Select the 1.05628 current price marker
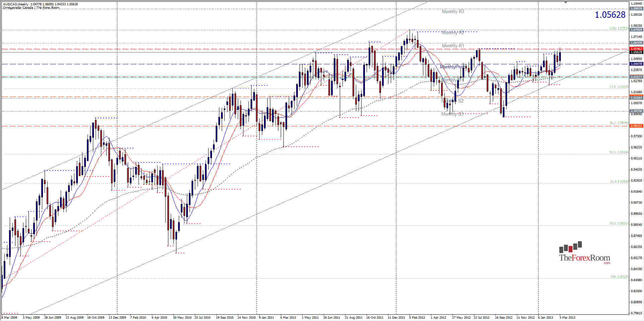Screen dimensions: 644x321 coord(635,53)
